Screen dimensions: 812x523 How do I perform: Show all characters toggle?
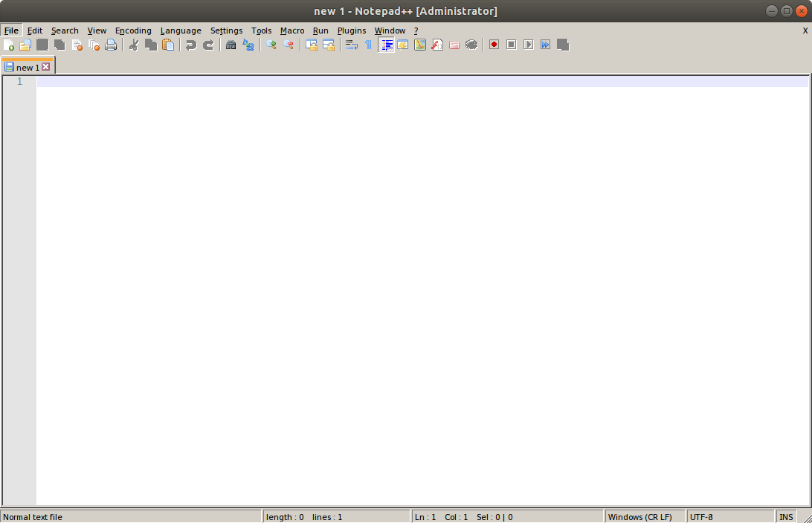click(x=367, y=45)
